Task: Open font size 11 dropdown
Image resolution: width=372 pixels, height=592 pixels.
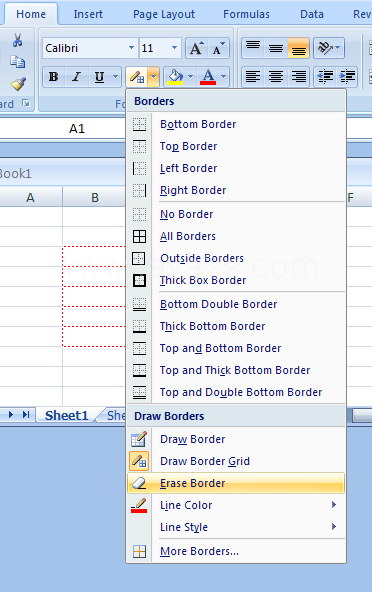Action: pyautogui.click(x=174, y=48)
